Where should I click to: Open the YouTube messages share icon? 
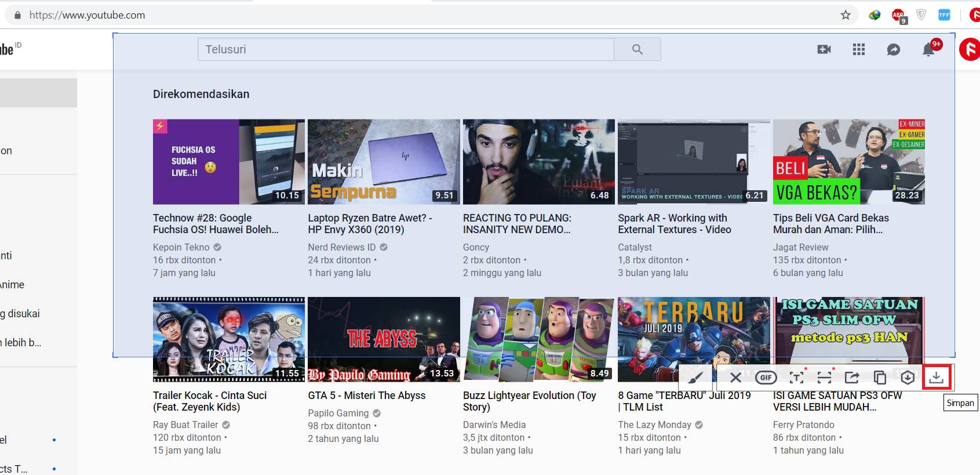pyautogui.click(x=894, y=50)
